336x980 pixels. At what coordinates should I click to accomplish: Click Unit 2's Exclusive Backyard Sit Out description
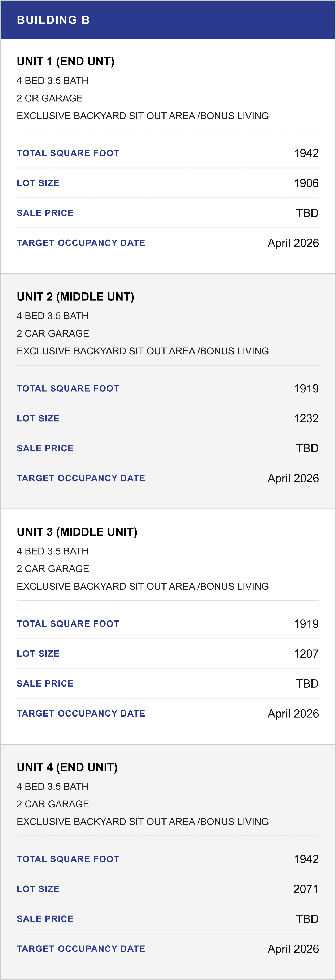143,351
